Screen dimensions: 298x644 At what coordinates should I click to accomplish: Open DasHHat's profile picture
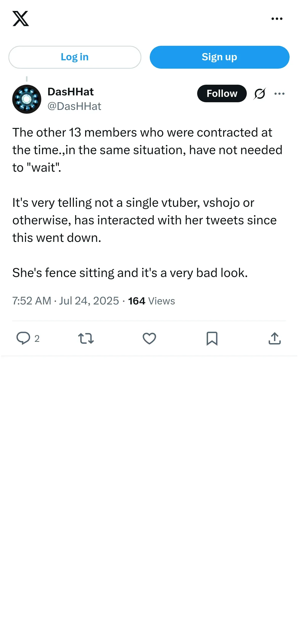coord(27,99)
